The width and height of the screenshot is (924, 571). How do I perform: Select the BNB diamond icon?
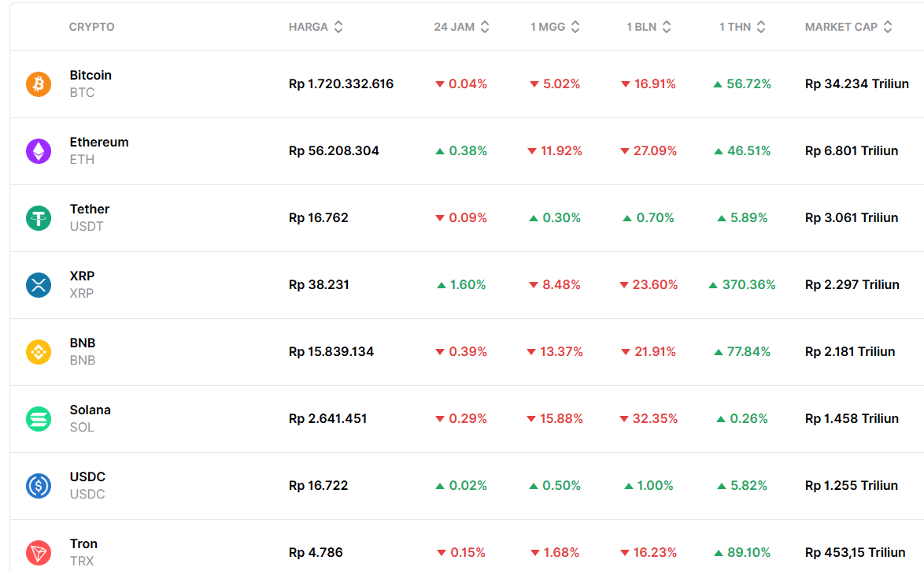click(37, 352)
